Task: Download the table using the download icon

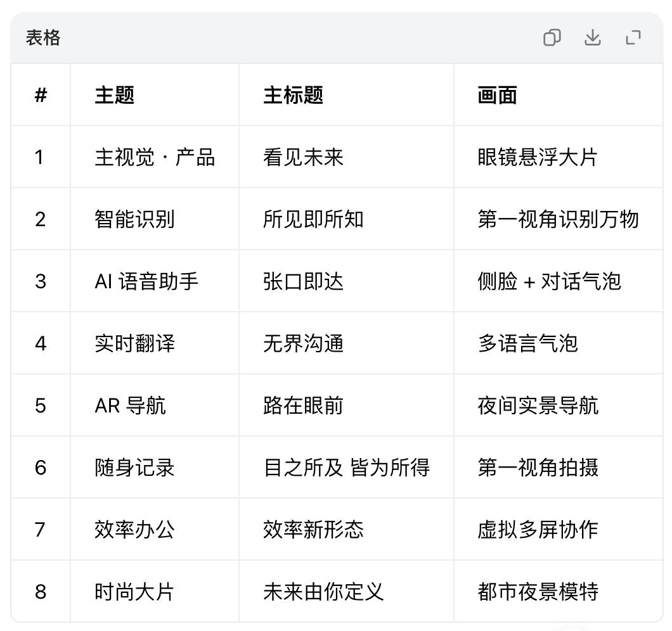Action: [593, 38]
